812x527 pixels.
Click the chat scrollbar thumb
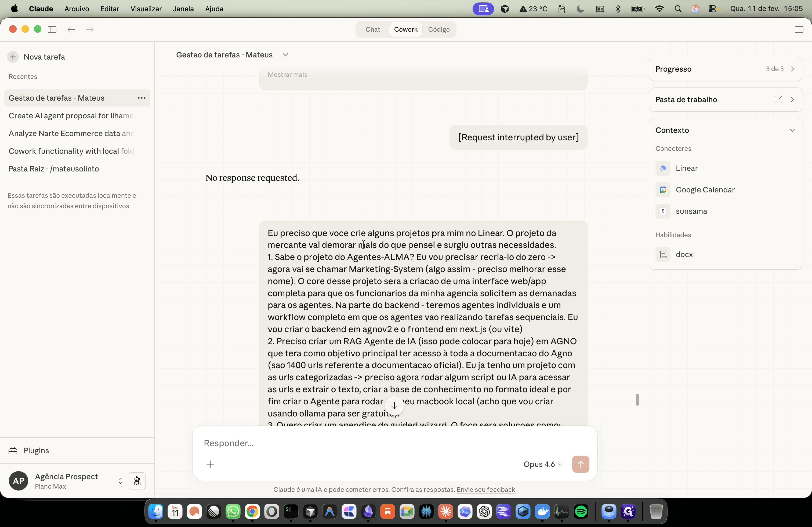tap(637, 400)
